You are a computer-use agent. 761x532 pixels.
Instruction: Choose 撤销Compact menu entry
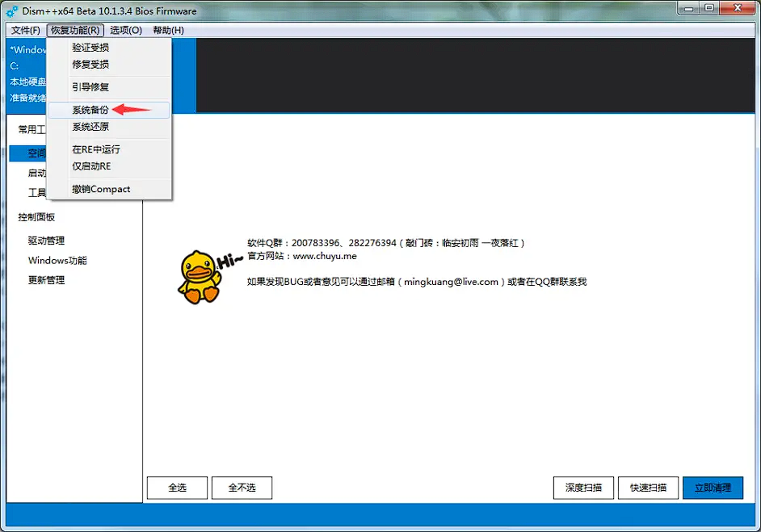(x=110, y=189)
